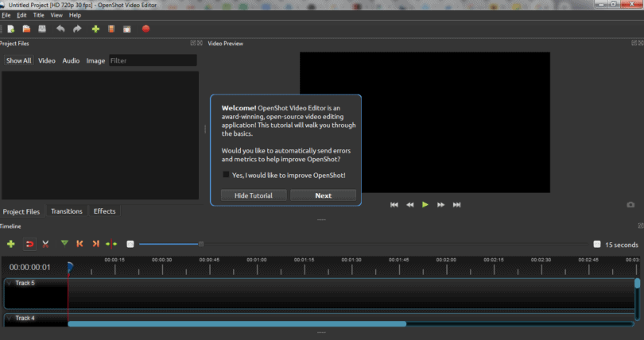Close the Video Preview panel

point(641,43)
